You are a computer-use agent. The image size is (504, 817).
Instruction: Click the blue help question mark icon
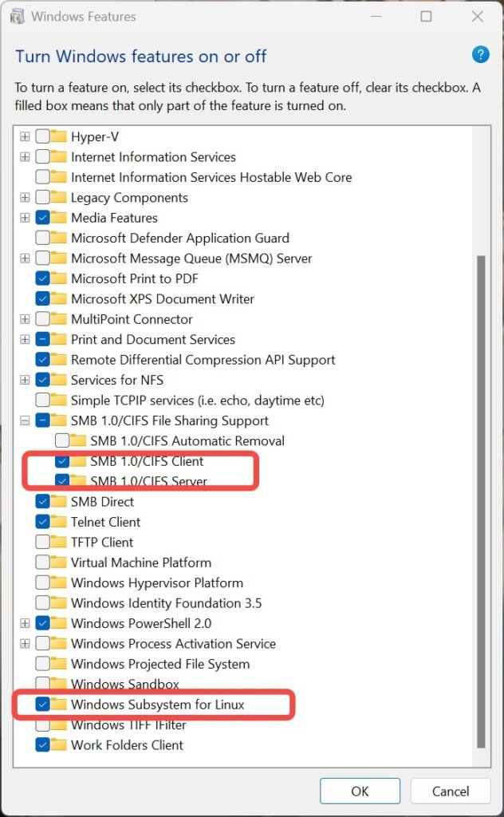pyautogui.click(x=480, y=55)
